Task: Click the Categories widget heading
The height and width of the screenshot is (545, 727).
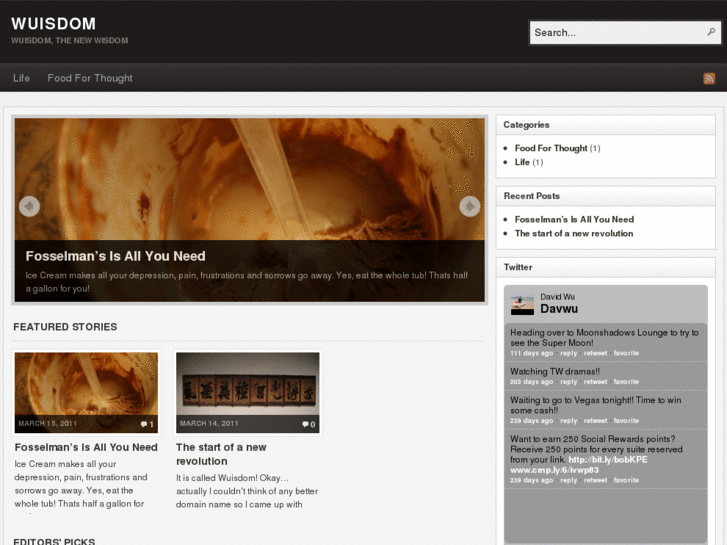Action: pyautogui.click(x=526, y=125)
